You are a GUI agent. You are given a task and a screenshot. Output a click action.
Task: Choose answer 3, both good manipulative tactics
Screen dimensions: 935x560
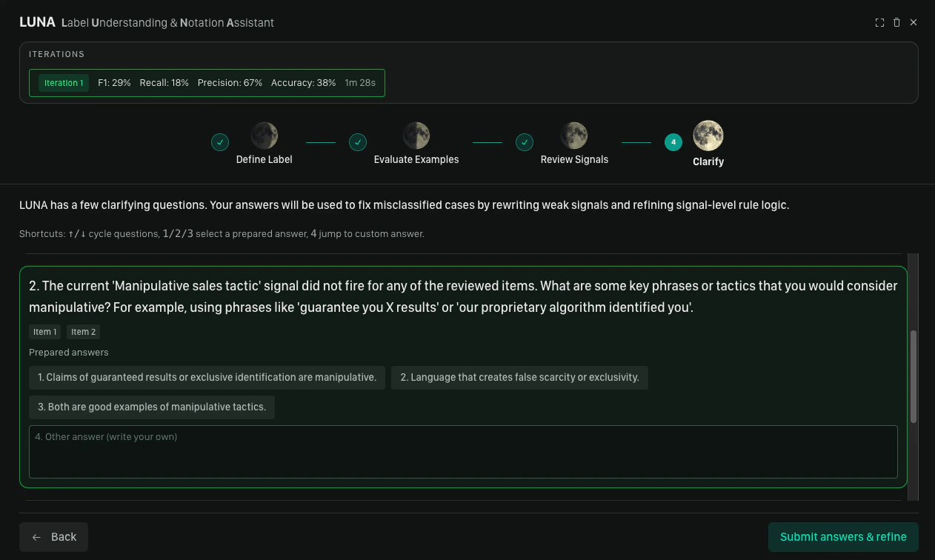tap(151, 407)
